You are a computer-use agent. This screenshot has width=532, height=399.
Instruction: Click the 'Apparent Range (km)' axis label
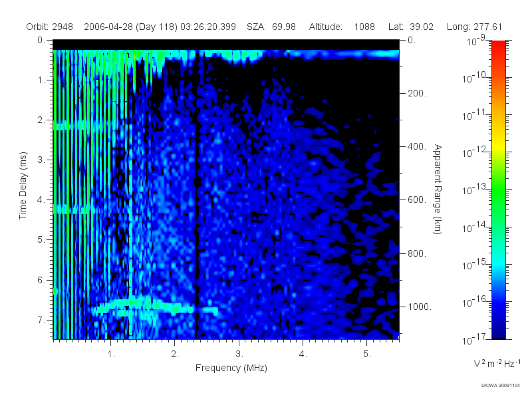[x=438, y=189]
